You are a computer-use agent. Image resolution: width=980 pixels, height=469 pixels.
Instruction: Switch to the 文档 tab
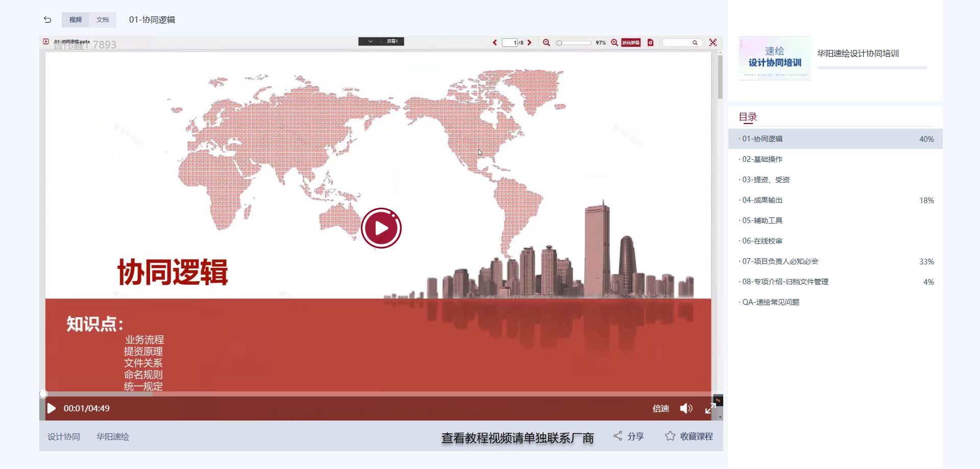(x=103, y=20)
